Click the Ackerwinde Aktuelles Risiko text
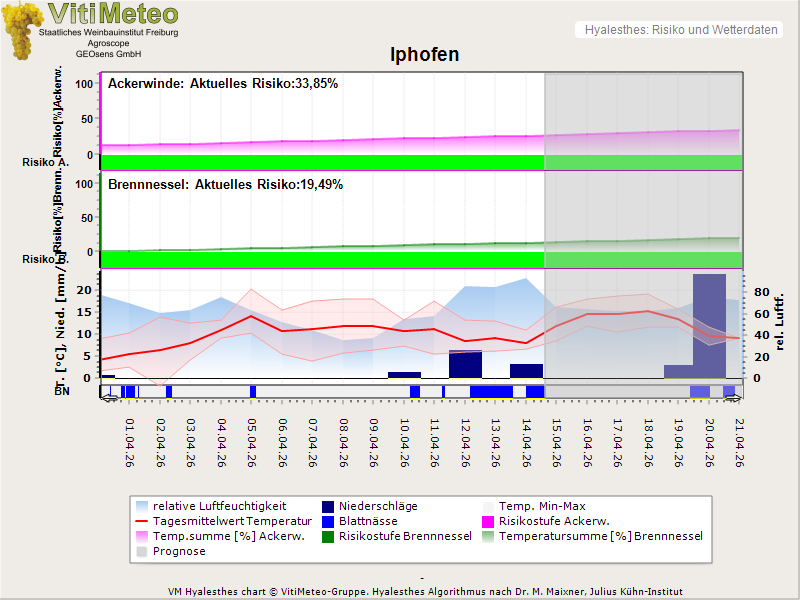The width and height of the screenshot is (800, 600). click(222, 84)
